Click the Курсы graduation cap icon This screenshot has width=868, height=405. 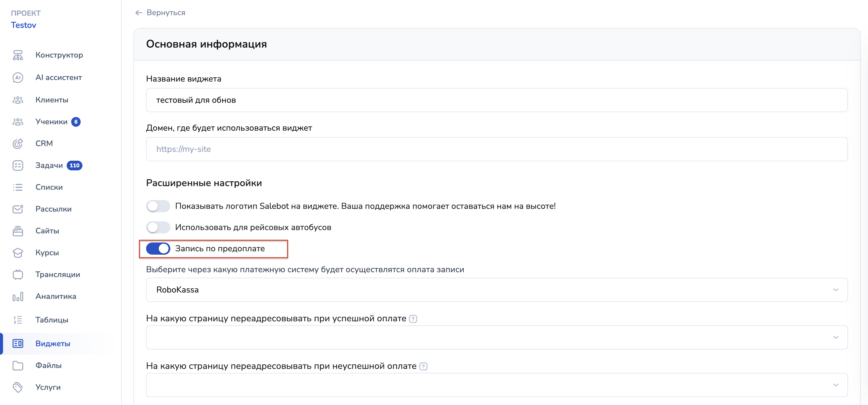[x=18, y=253]
